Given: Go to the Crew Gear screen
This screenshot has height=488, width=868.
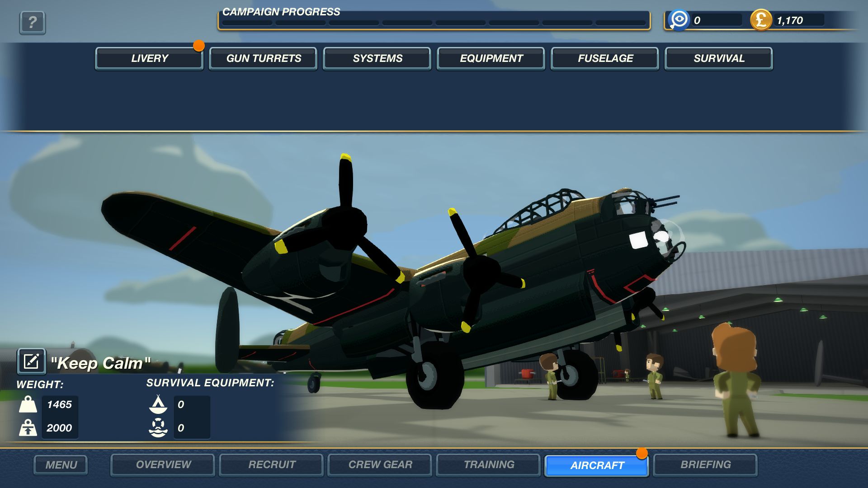Looking at the screenshot, I should pyautogui.click(x=380, y=465).
